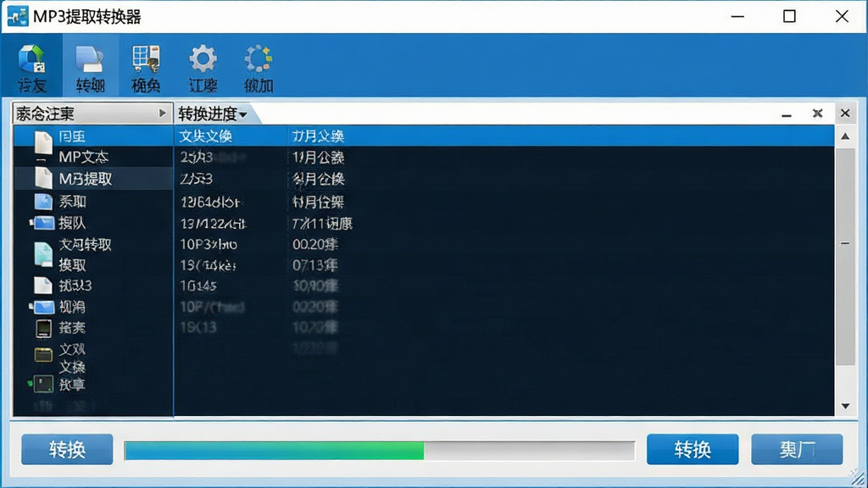Click the 文件 column header

click(x=205, y=136)
